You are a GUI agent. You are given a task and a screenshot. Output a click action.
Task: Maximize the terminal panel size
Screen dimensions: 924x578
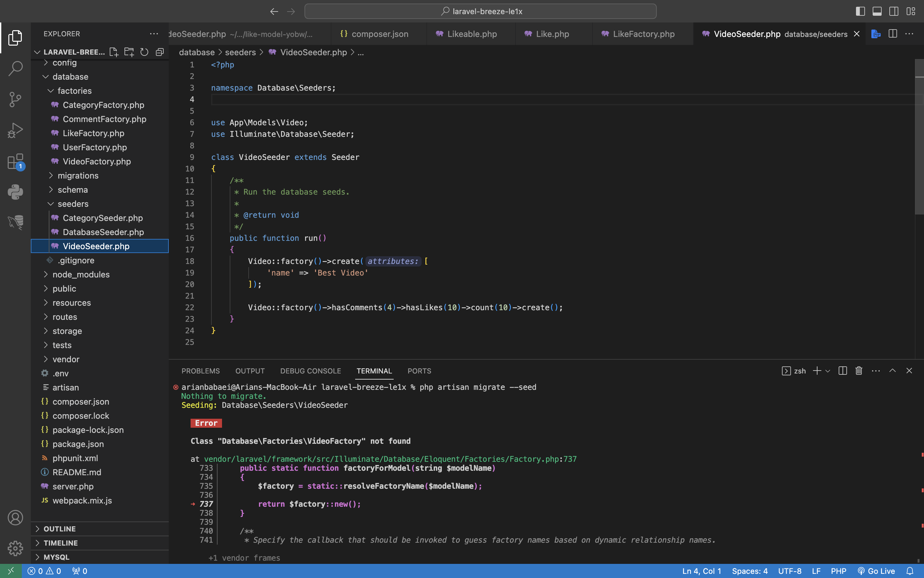[892, 371]
